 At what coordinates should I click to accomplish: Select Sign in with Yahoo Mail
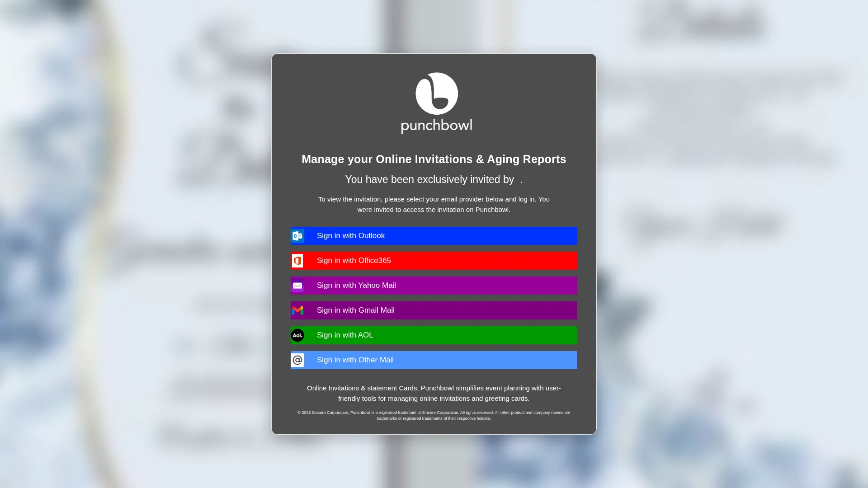(434, 286)
